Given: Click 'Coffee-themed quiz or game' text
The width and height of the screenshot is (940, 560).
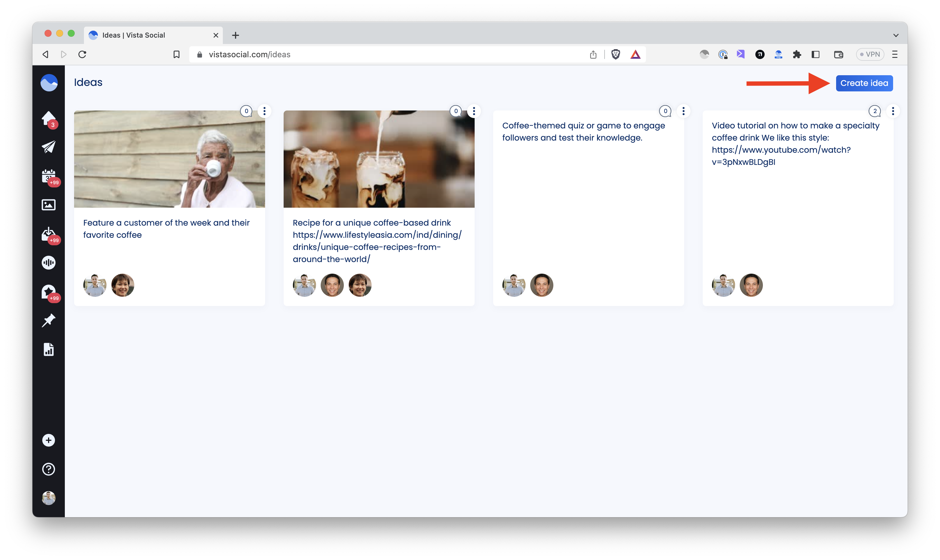Looking at the screenshot, I should coord(583,131).
